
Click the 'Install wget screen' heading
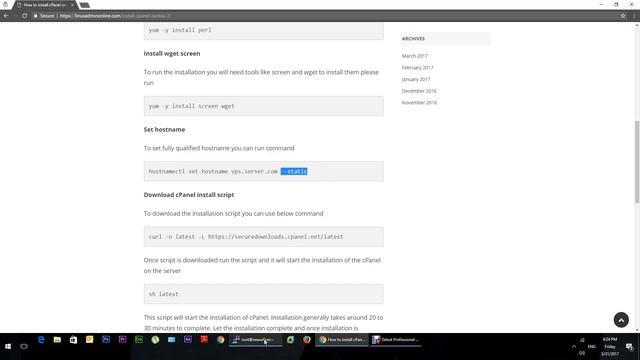coord(172,53)
